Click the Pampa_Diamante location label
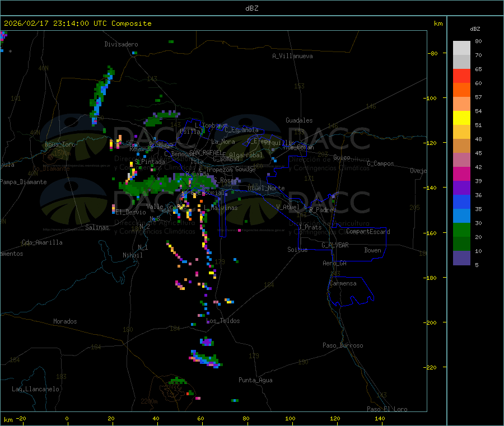Image resolution: width=504 pixels, height=426 pixels. 24,182
